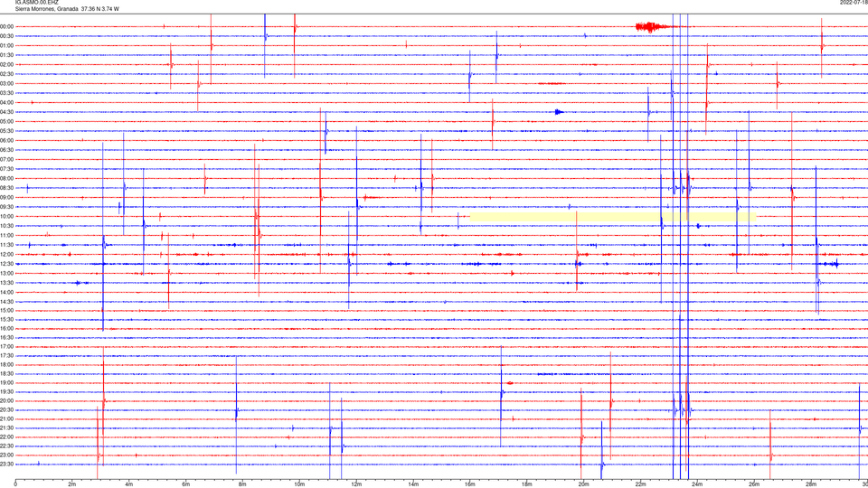Viewport: 868px width, 488px height.
Task: Click the 22m axis tick label
Action: coord(640,484)
